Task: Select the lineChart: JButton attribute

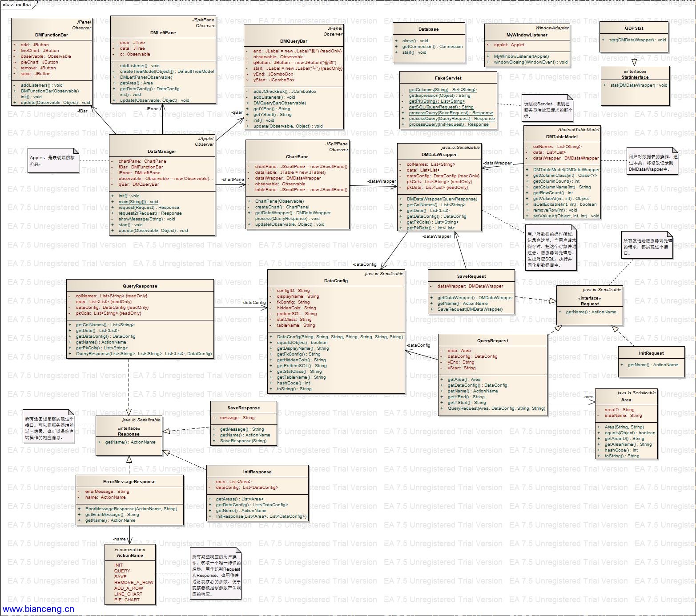Action: click(40, 51)
